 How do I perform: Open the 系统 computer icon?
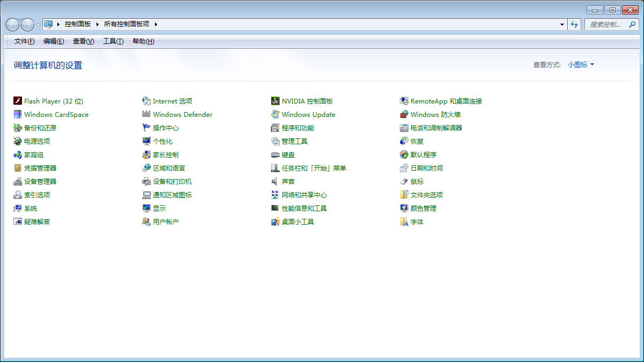click(18, 208)
